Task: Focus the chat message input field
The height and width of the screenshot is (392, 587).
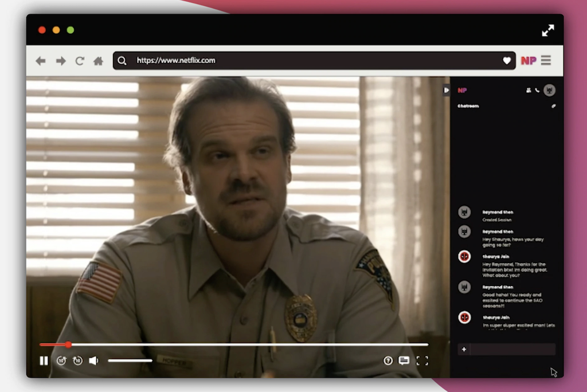Action: point(512,349)
